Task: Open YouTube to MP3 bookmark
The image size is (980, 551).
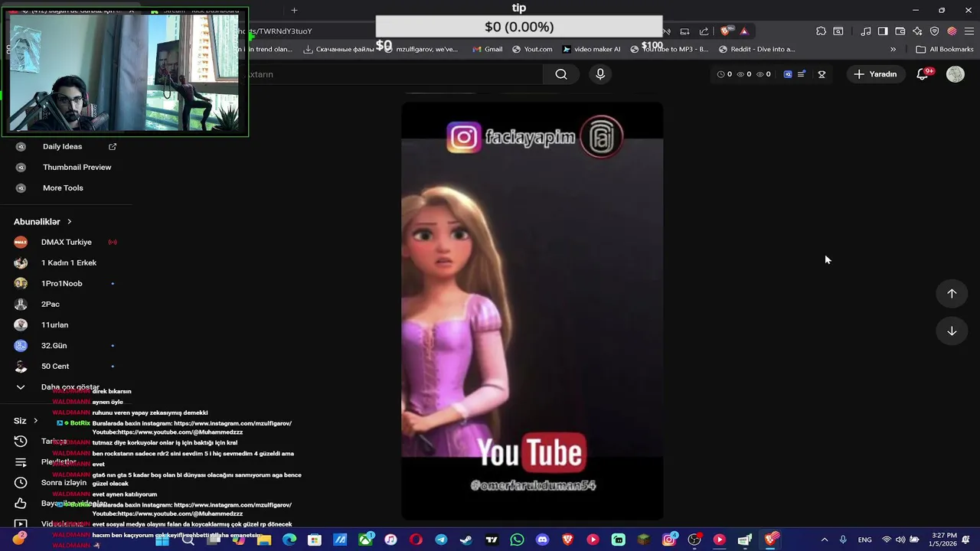Action: click(670, 49)
